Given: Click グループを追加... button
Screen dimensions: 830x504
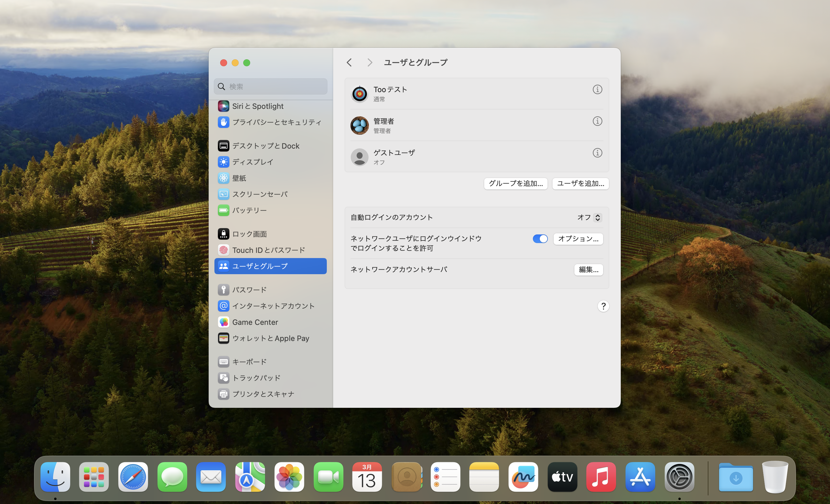Looking at the screenshot, I should 516,183.
